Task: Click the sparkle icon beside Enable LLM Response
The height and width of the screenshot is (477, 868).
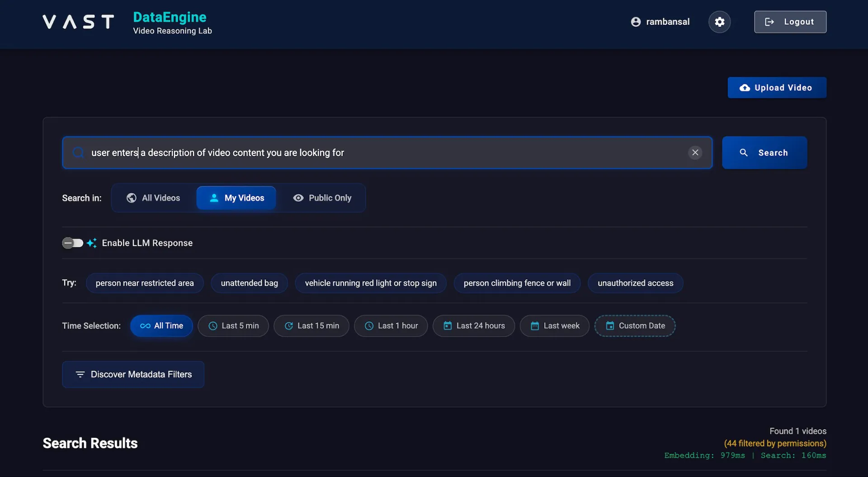Action: click(92, 243)
